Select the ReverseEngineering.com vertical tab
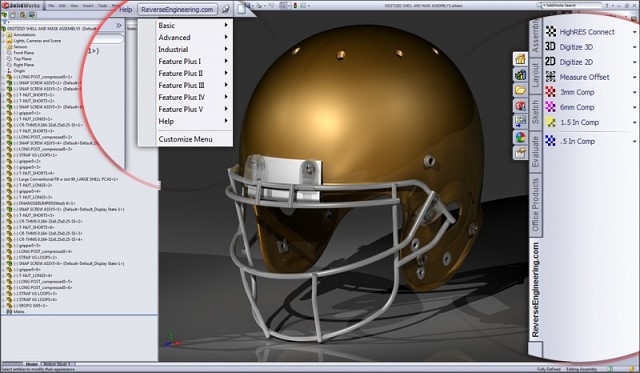 536,290
